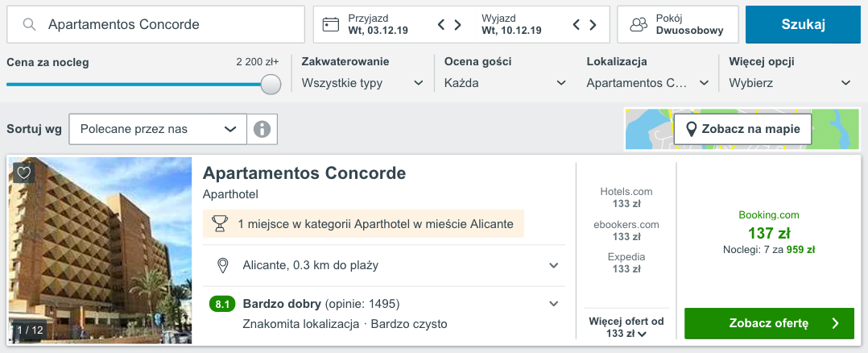
Task: Click the calendar icon beside Przyjazd
Action: (x=331, y=24)
